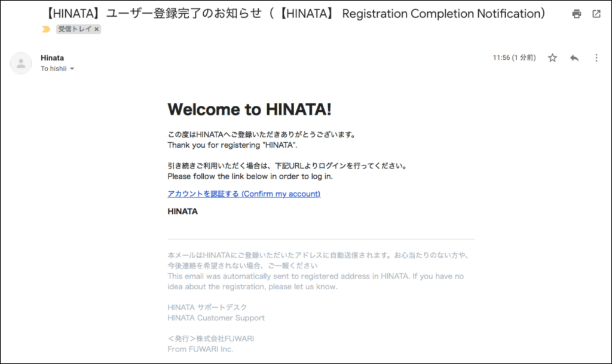Image resolution: width=612 pixels, height=364 pixels.
Task: Print this email with the printer icon
Action: tap(577, 14)
